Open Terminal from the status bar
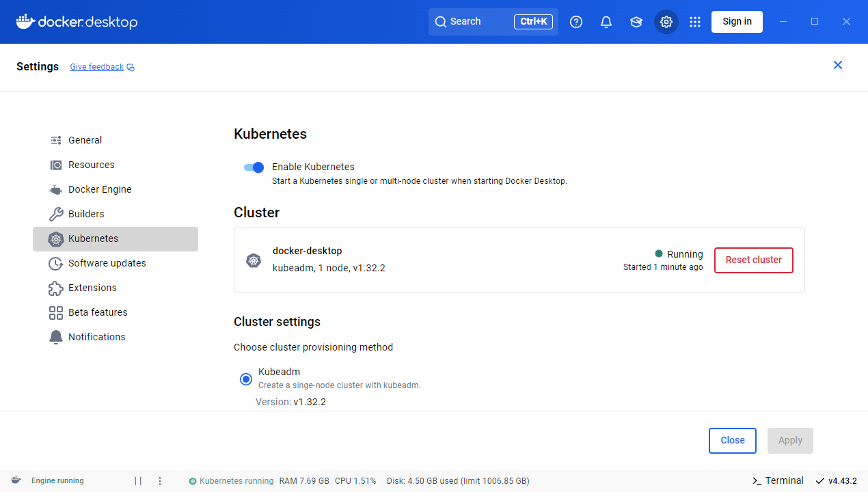This screenshot has height=492, width=868. point(778,481)
